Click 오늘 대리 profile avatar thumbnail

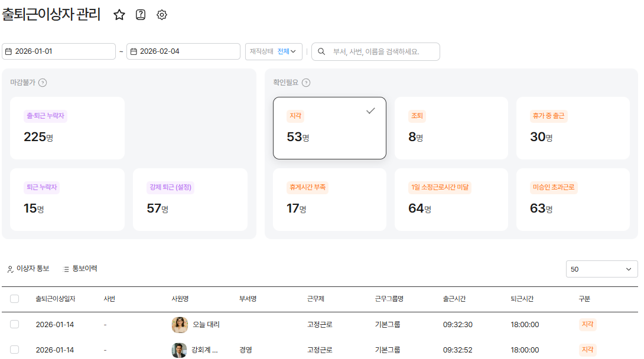[180, 325]
